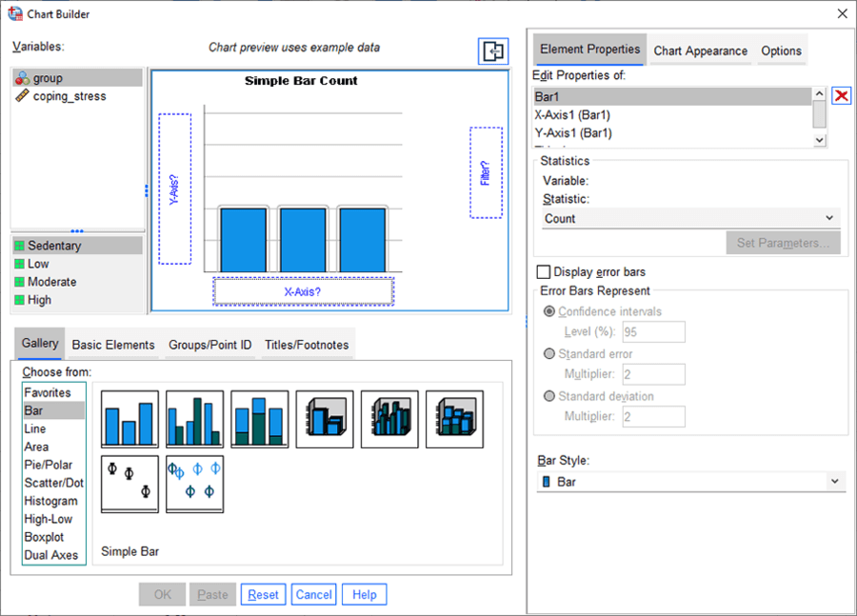857x616 pixels.
Task: Select the Simple Error Bar icon
Action: pyautogui.click(x=130, y=484)
